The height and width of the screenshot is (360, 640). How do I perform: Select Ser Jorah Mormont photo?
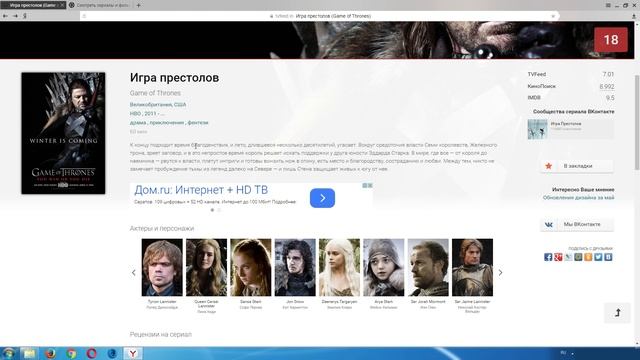pos(428,267)
